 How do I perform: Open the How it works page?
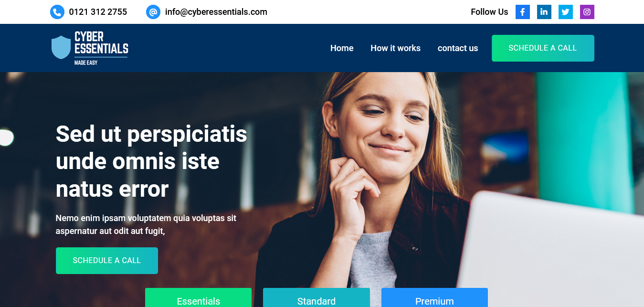tap(395, 48)
